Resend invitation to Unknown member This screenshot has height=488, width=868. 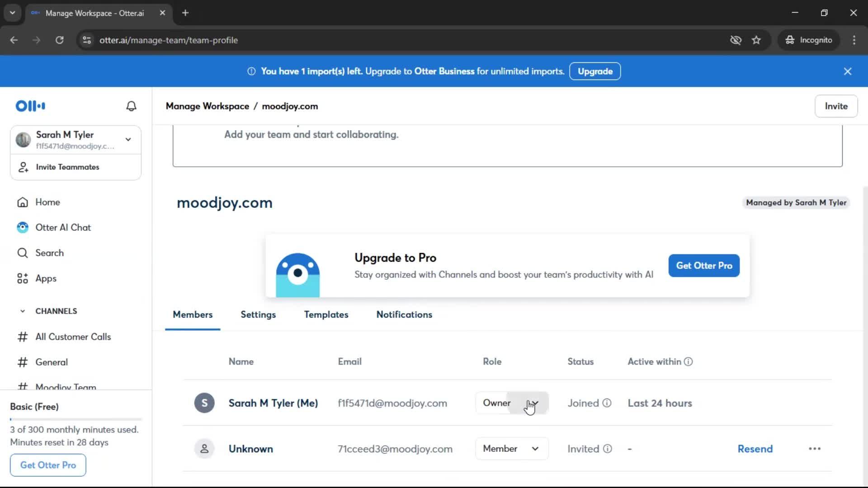755,449
